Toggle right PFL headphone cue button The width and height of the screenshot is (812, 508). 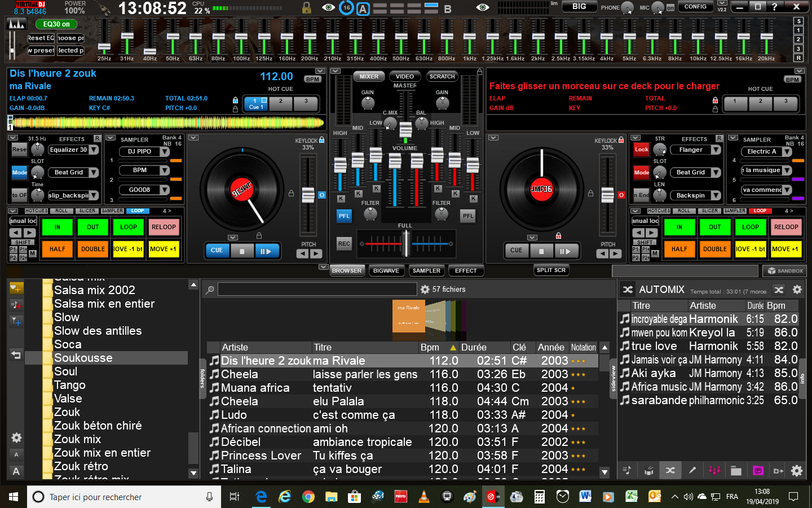pos(468,216)
